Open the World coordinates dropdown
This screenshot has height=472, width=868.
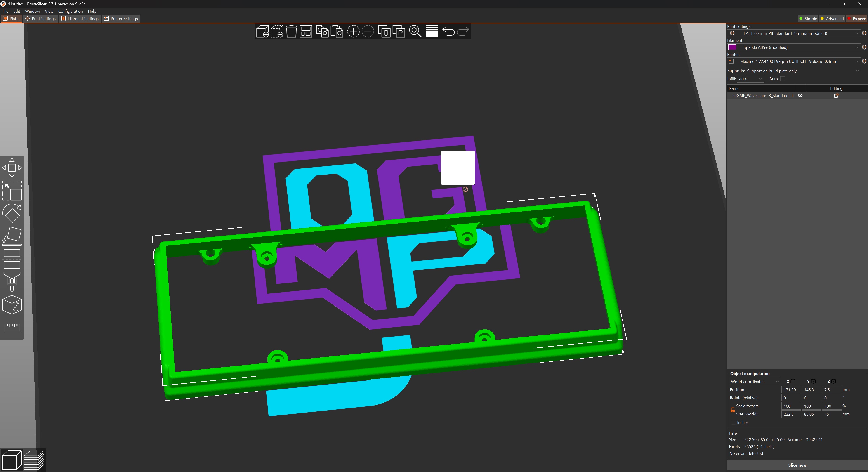click(755, 382)
